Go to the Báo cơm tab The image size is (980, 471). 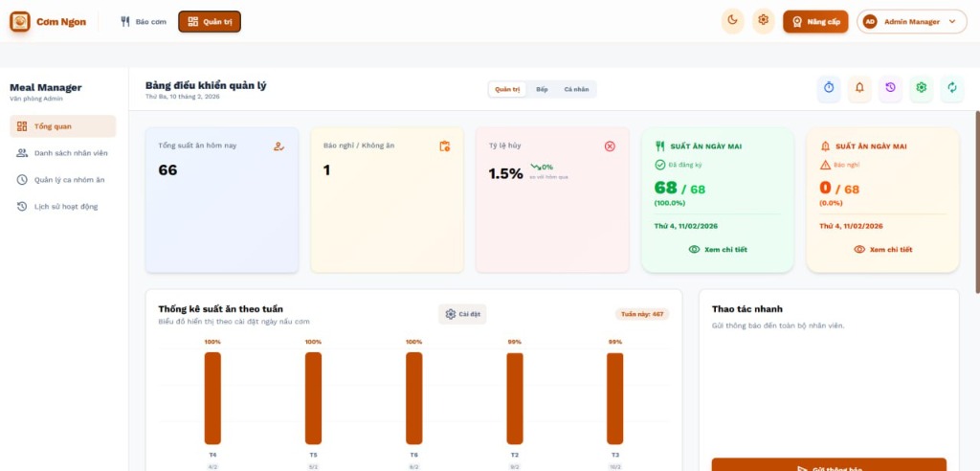(144, 21)
